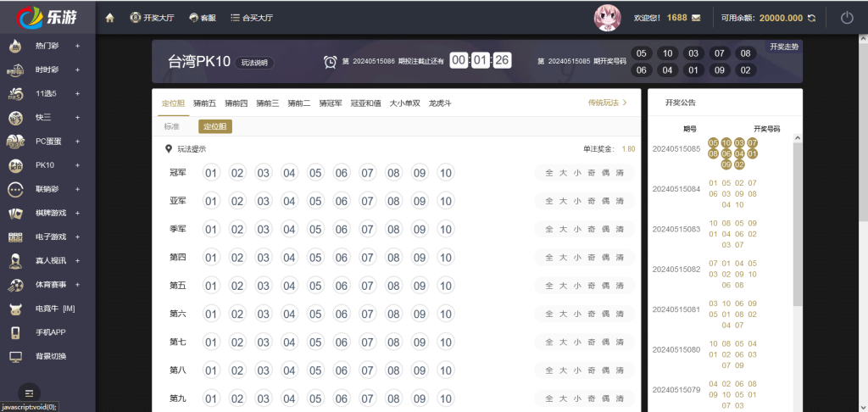Screen dimensions: 868x412
Task: Click the alarm clock icon
Action: click(331, 62)
